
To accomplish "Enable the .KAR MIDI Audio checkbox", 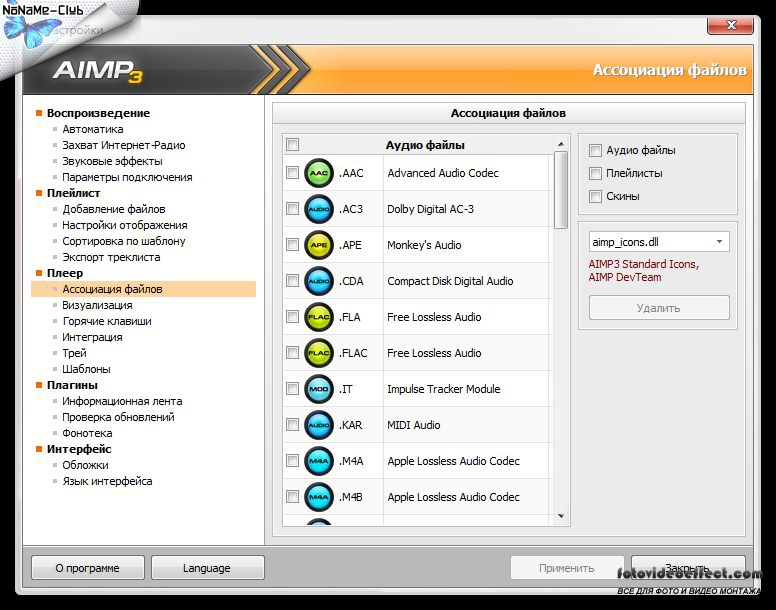I will coord(292,425).
